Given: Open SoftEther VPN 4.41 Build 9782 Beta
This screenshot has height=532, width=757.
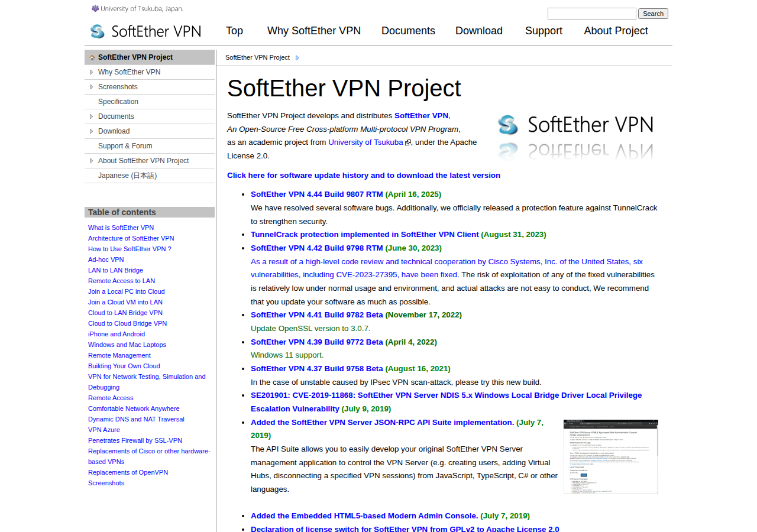Looking at the screenshot, I should (x=317, y=315).
